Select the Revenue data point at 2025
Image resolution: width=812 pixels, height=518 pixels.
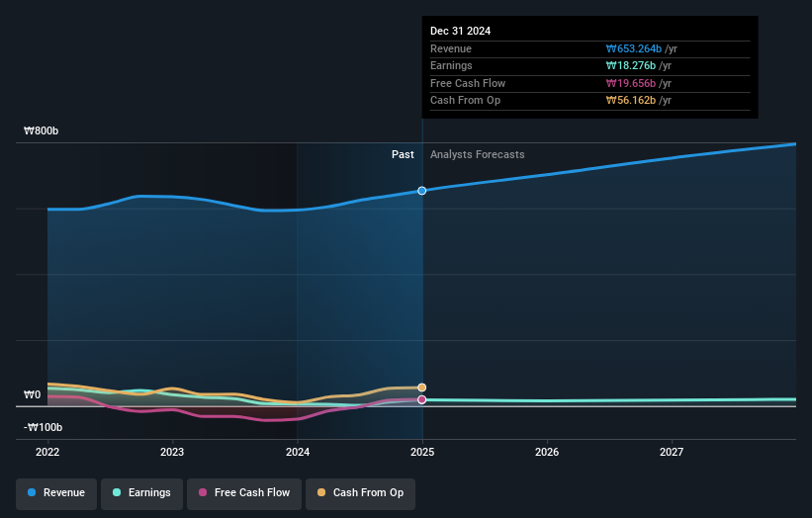click(x=422, y=191)
